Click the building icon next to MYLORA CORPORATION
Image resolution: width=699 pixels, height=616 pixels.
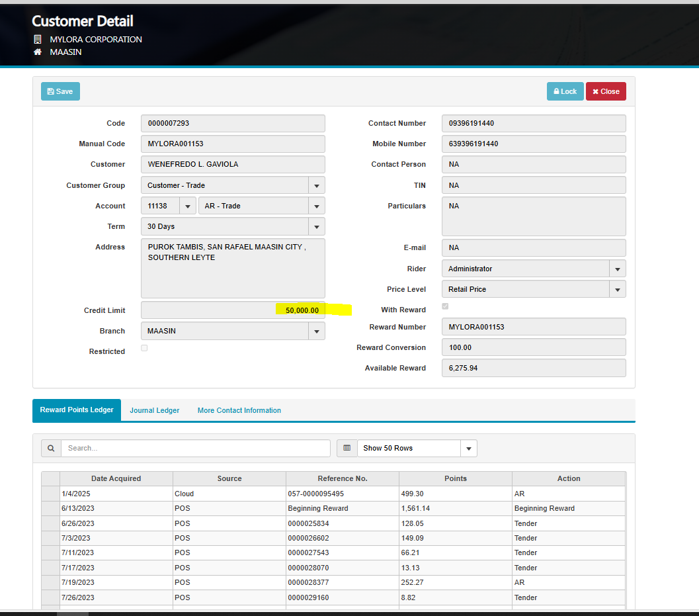coord(38,39)
